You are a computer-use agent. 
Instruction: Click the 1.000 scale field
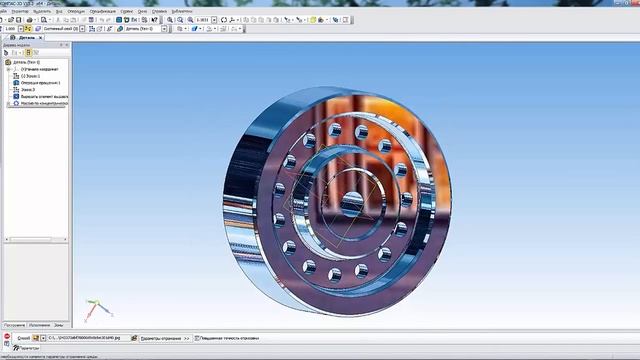10,29
